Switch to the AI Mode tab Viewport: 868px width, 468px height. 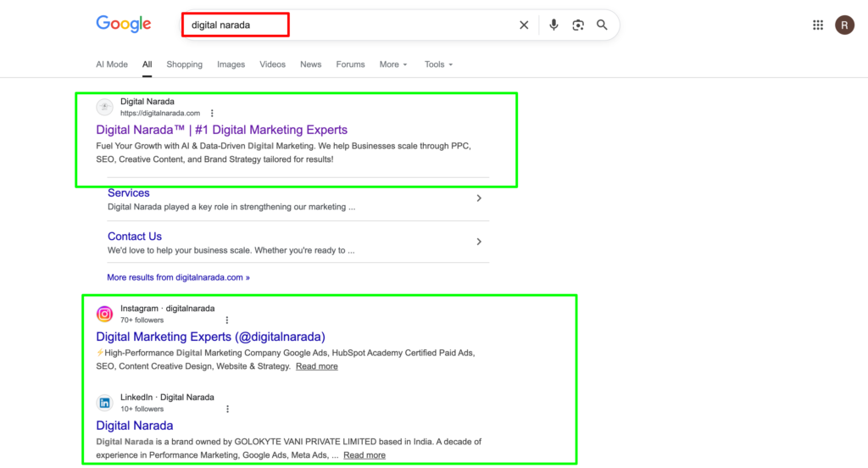click(x=112, y=64)
